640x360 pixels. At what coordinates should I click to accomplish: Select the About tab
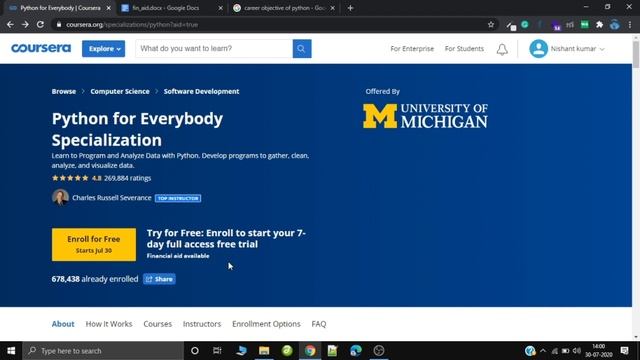coord(63,324)
